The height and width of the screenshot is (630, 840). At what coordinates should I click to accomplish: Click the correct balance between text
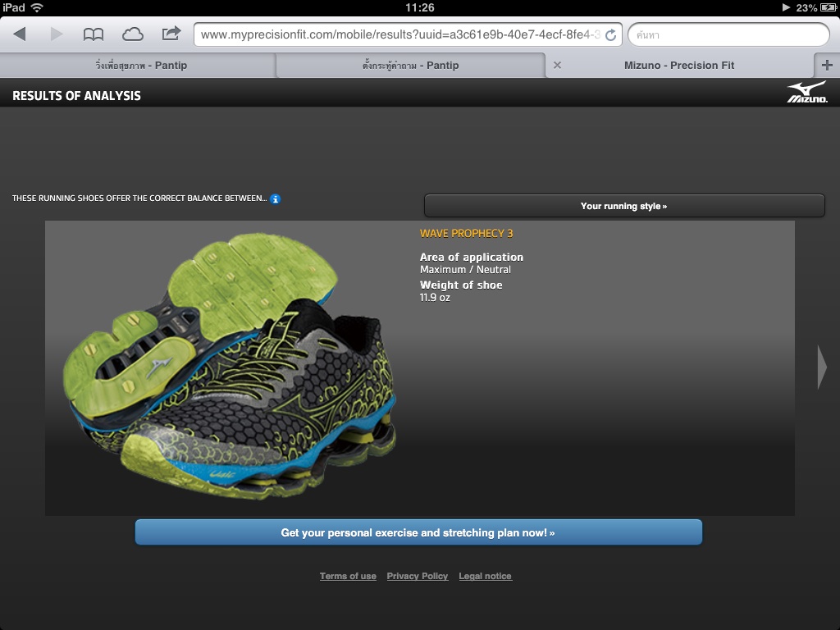pos(139,199)
